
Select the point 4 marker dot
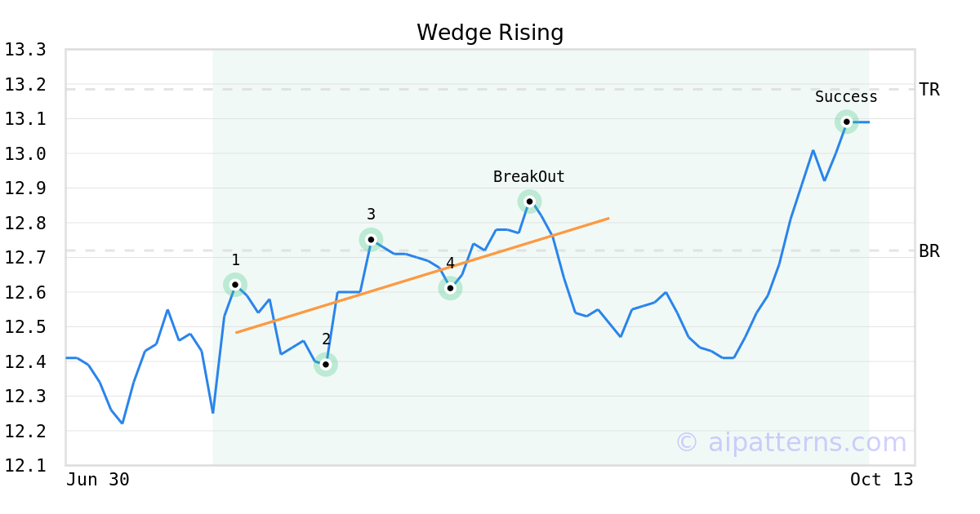450,288
